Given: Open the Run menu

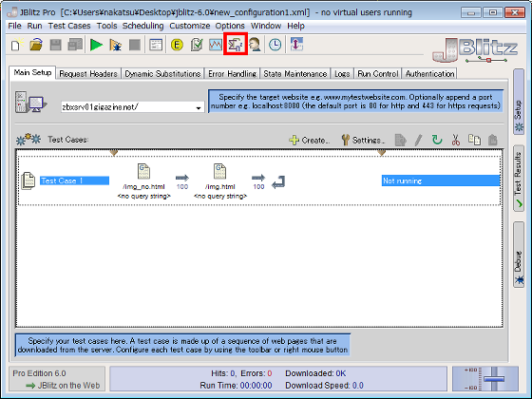Looking at the screenshot, I should tap(34, 26).
